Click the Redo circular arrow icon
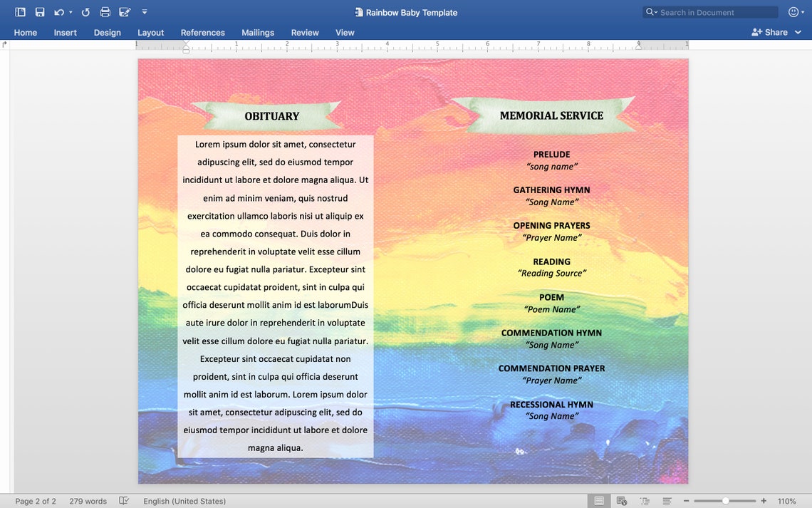 pyautogui.click(x=85, y=12)
